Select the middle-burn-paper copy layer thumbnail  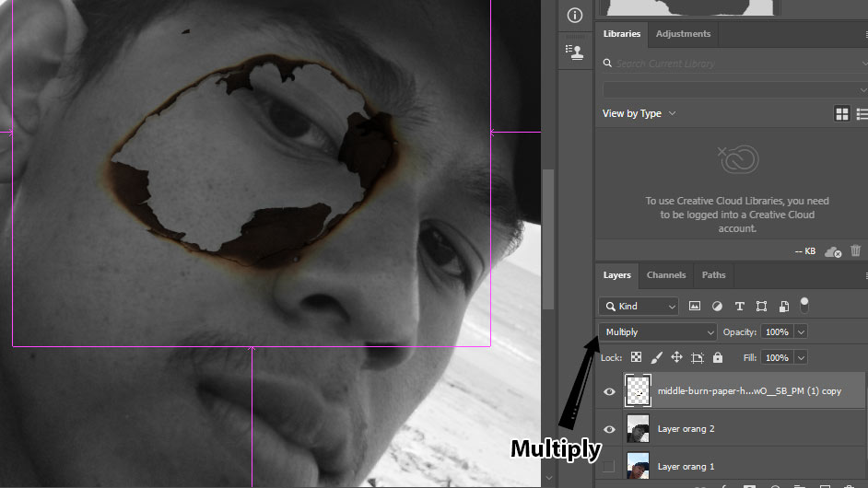click(638, 391)
